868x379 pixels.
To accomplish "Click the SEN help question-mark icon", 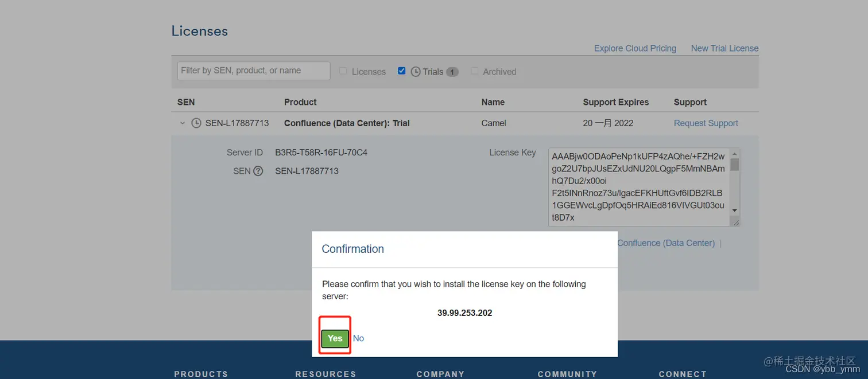I will pos(258,171).
